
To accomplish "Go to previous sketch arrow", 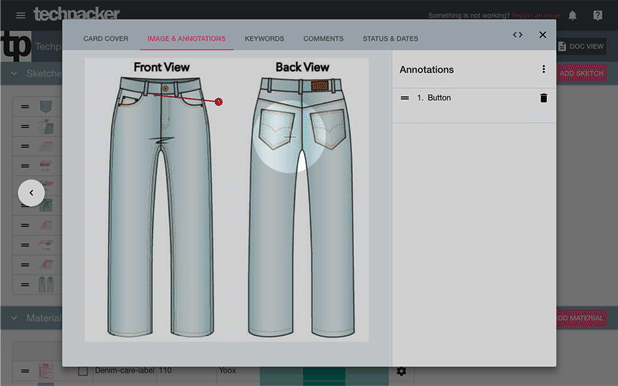I will (31, 193).
